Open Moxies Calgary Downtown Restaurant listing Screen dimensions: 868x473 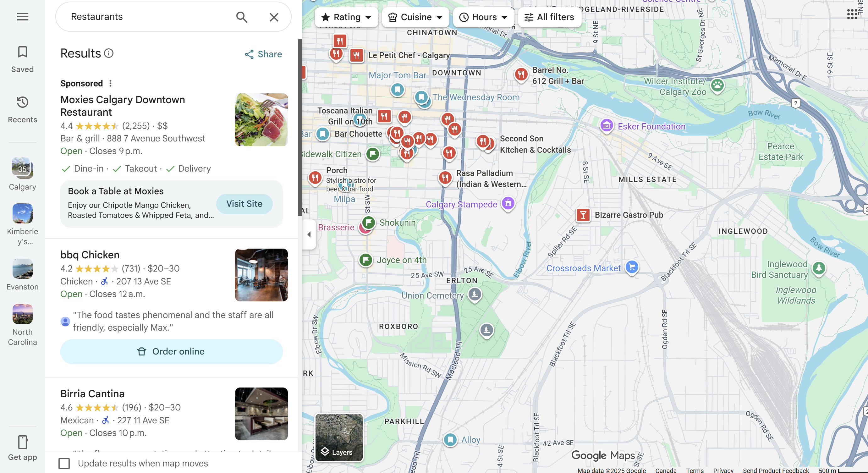(x=123, y=106)
